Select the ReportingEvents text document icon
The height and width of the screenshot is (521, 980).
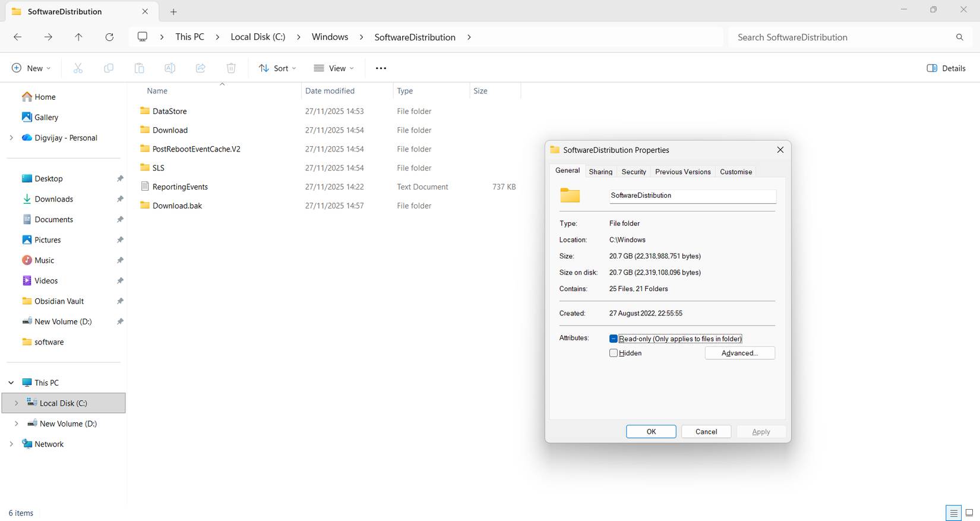click(145, 187)
